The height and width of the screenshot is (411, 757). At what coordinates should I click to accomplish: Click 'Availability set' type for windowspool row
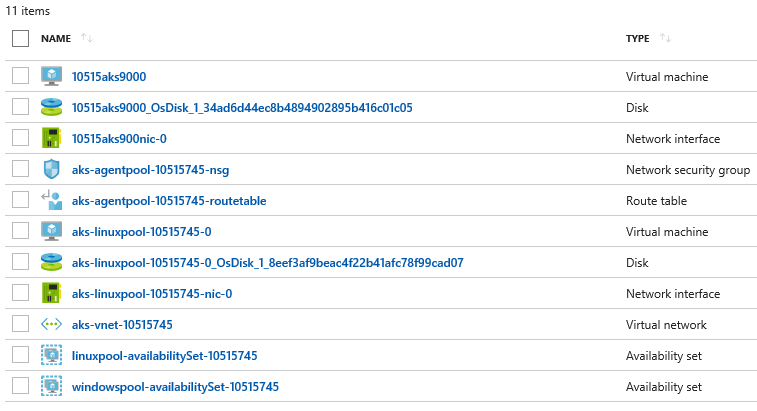click(664, 387)
